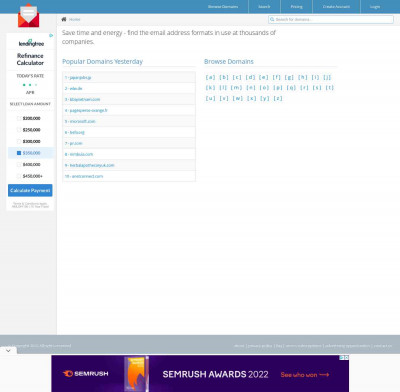Browse domains starting with [a]
Image resolution: width=400 pixels, height=392 pixels.
tap(210, 77)
